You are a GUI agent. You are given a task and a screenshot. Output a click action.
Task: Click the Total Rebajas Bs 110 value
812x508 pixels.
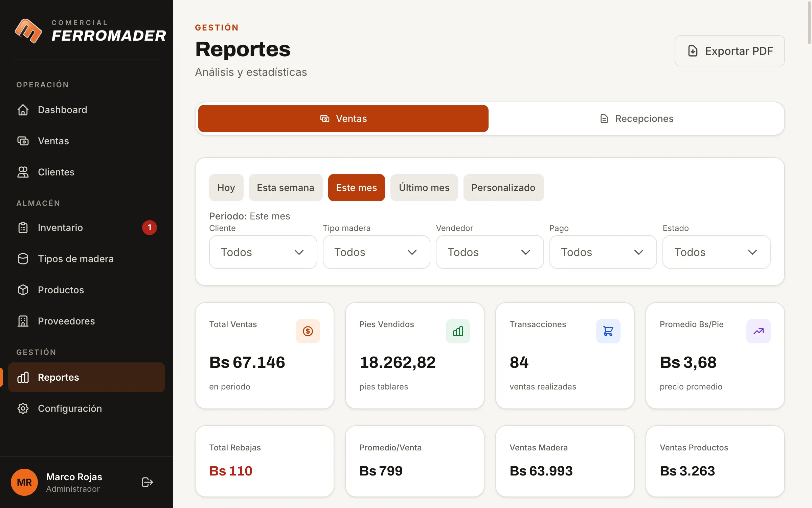pos(231,471)
